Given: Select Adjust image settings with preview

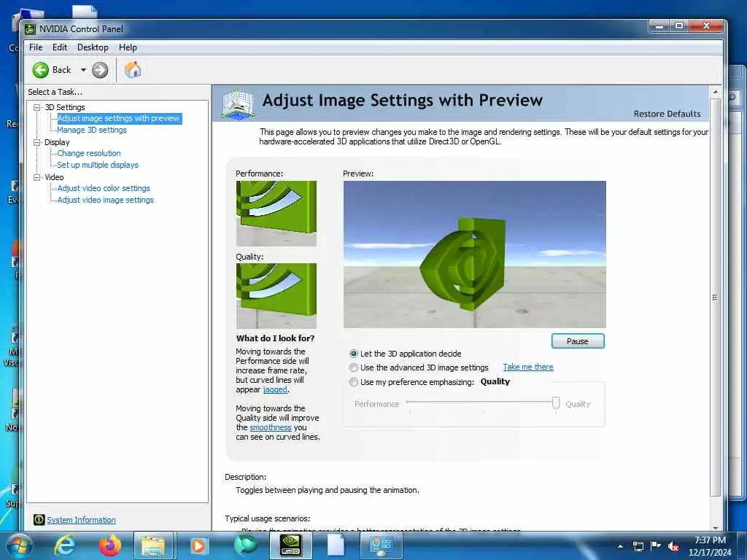Looking at the screenshot, I should pos(118,118).
